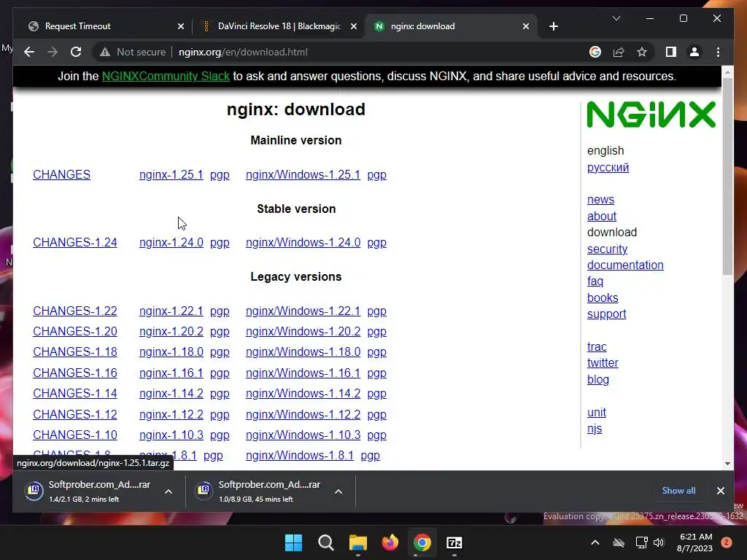
Task: Download nginx-1.25.1 source
Action: (171, 175)
